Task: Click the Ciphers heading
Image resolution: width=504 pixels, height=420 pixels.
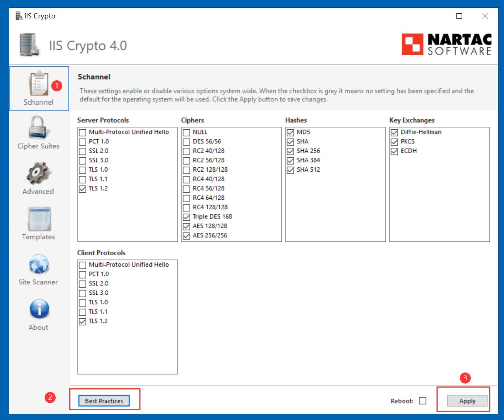Action: [x=192, y=120]
